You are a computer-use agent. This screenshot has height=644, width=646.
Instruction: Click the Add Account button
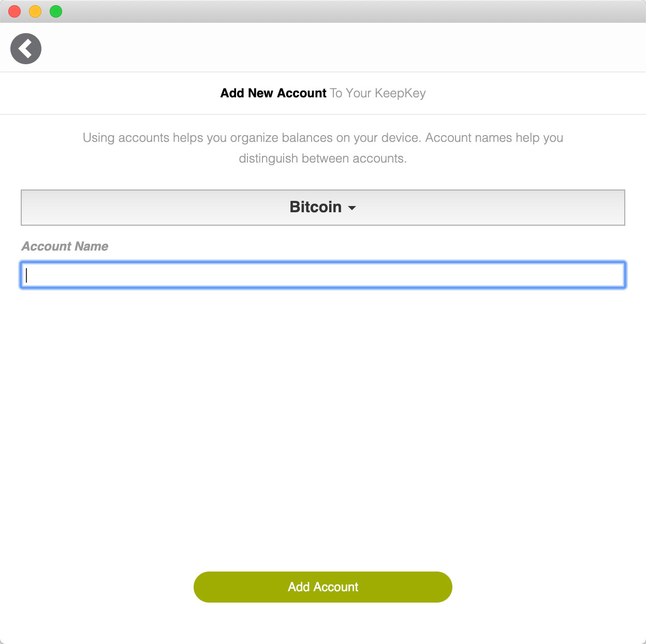pyautogui.click(x=323, y=587)
